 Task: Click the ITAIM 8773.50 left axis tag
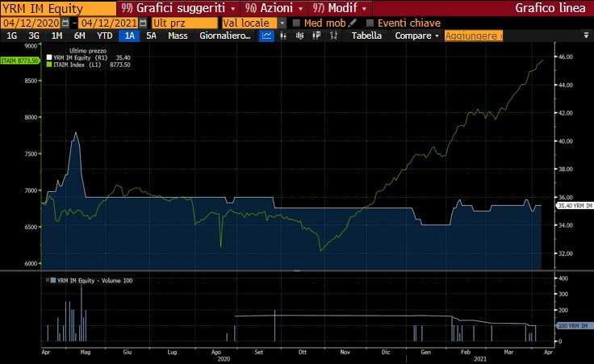coord(19,61)
